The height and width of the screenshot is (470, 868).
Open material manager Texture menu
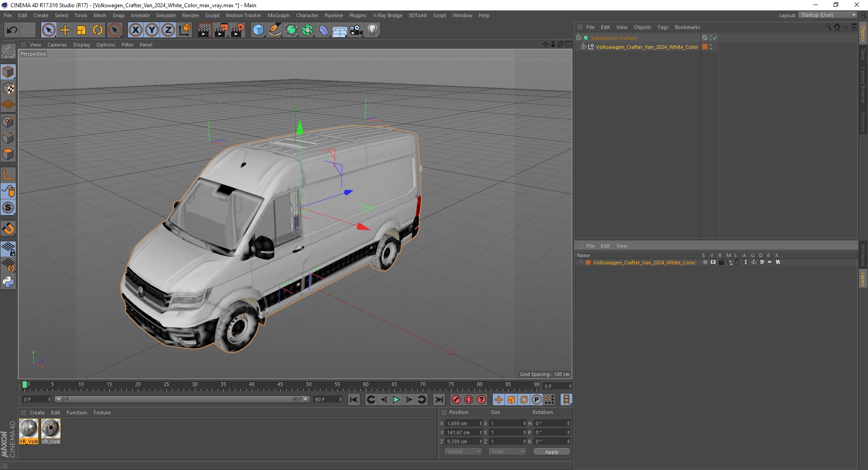pyautogui.click(x=102, y=413)
